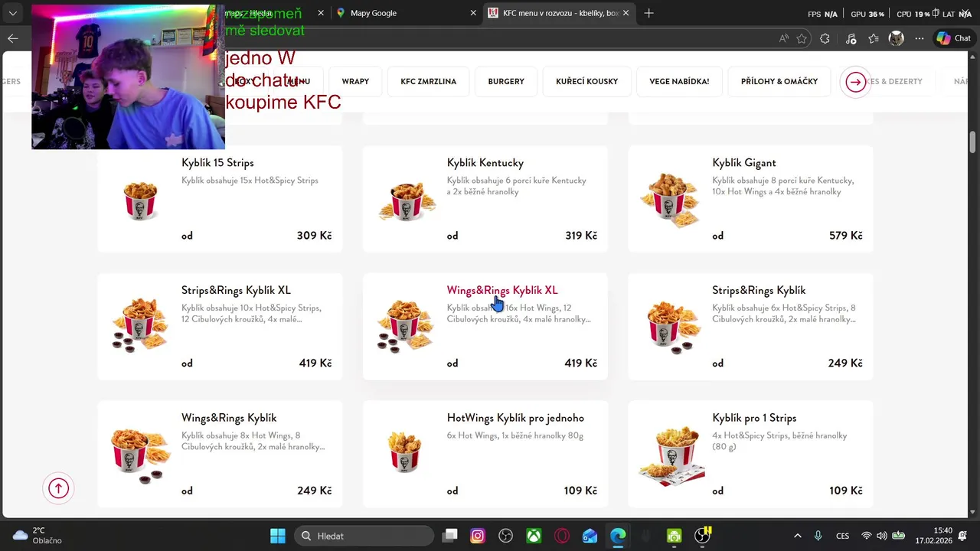Open Edge settings and more menu

(920, 38)
